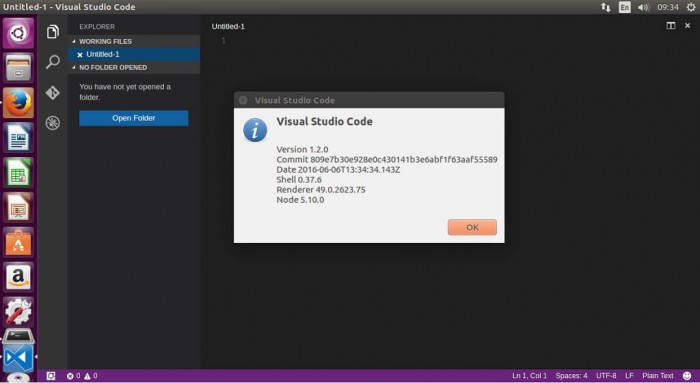This screenshot has height=383, width=700.
Task: Open the errors count in status bar
Action: pos(73,376)
